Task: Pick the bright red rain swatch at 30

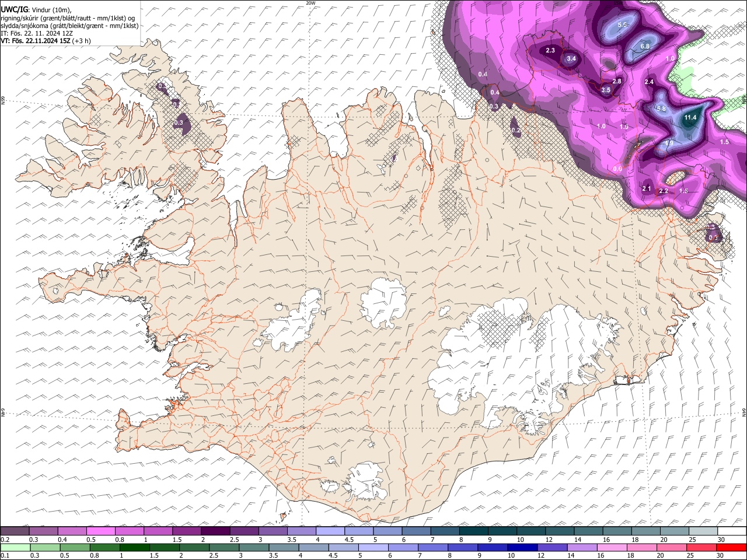Action: [x=731, y=547]
